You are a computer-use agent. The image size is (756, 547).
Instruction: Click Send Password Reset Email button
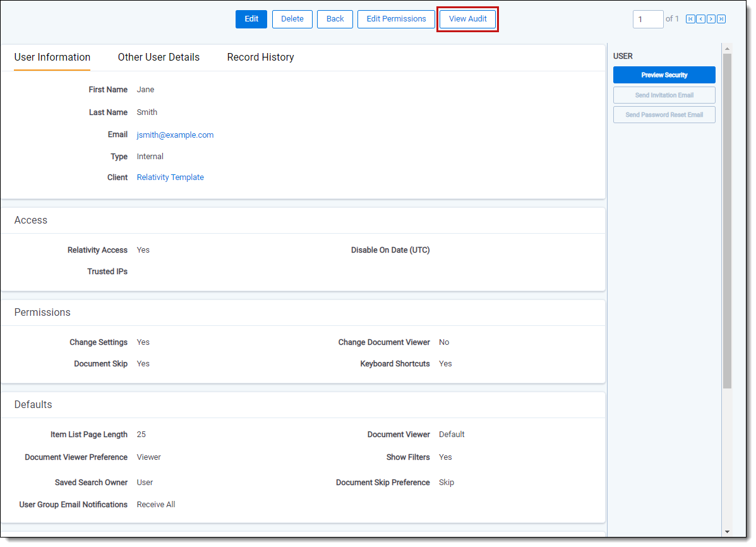pos(664,115)
